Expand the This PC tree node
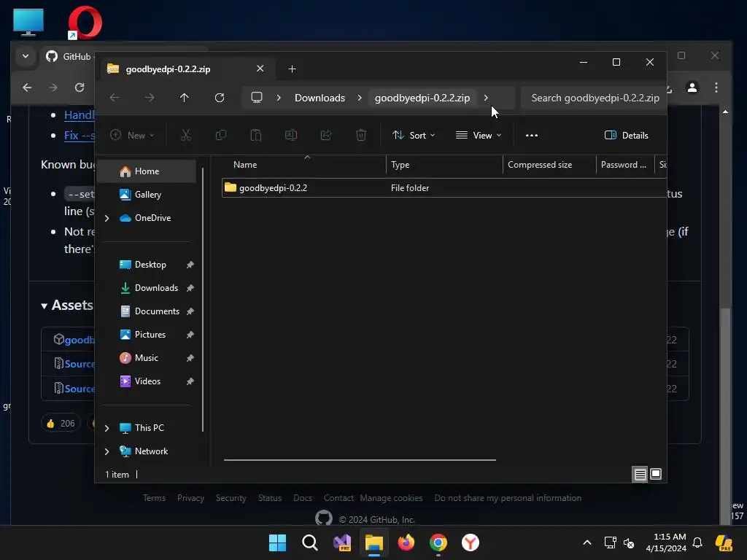Image resolution: width=747 pixels, height=560 pixels. point(107,428)
